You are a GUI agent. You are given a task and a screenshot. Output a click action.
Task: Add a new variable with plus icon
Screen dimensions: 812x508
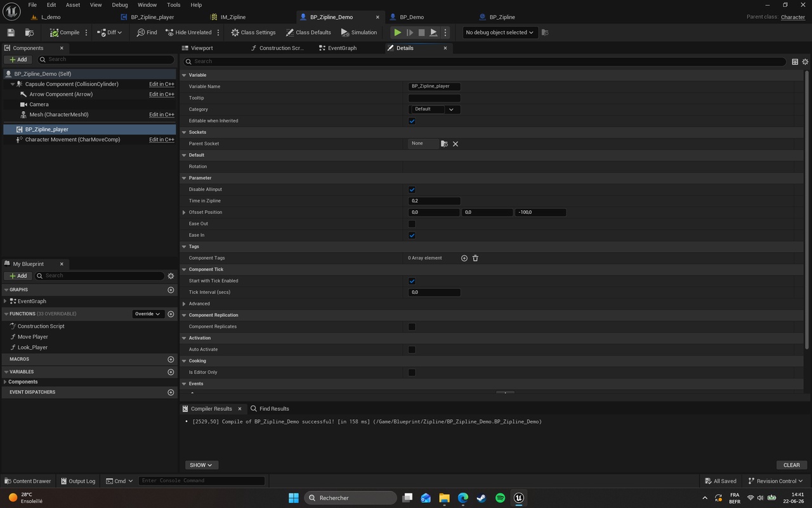pyautogui.click(x=171, y=372)
